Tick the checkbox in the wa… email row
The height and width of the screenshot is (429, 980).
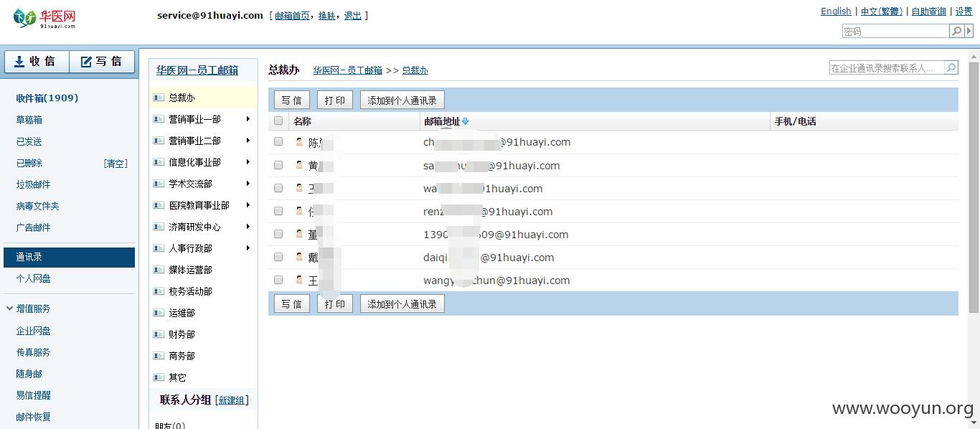click(278, 188)
